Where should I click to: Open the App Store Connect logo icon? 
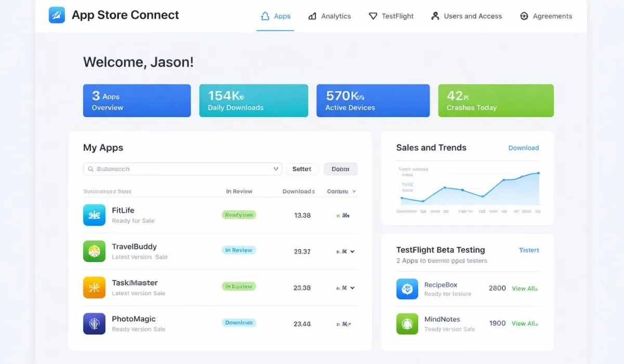(x=56, y=15)
